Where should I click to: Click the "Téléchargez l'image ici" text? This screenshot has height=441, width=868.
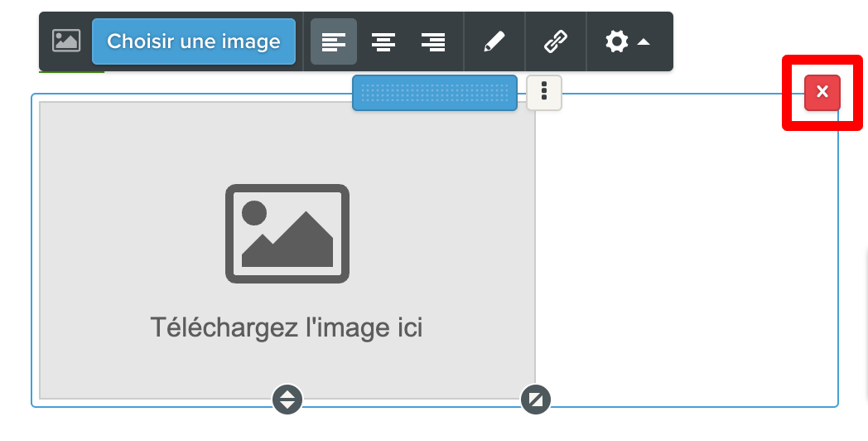click(287, 327)
